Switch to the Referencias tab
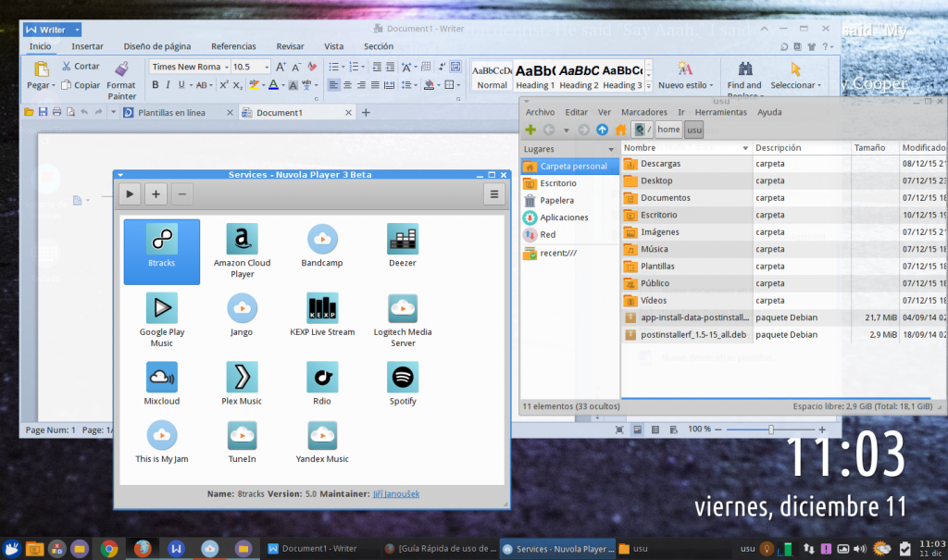The height and width of the screenshot is (560, 948). 233,46
